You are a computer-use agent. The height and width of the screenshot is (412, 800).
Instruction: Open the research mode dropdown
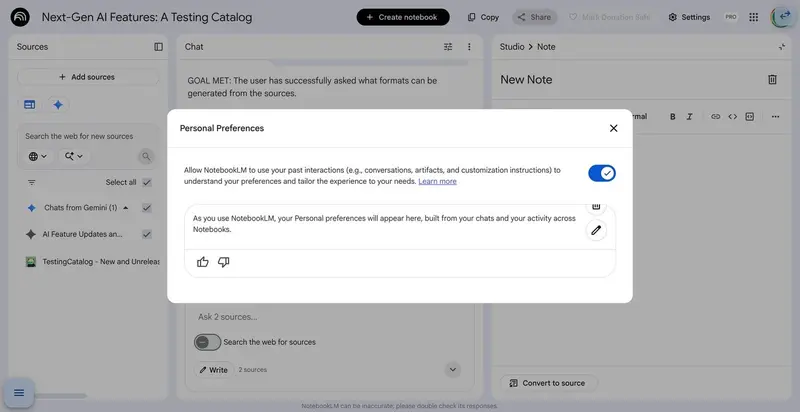(73, 156)
